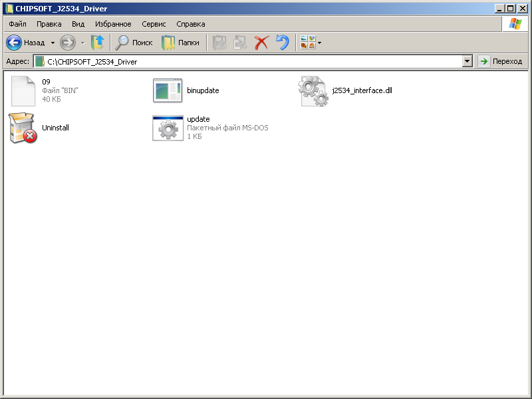Screen dimensions: 532x399
Task: Select the 09 BIN file
Action: [x=23, y=90]
